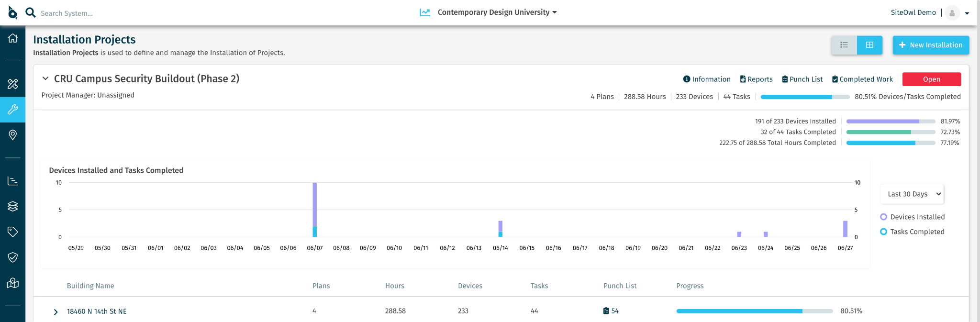The width and height of the screenshot is (980, 322).
Task: Click the New Installation button
Action: coord(931,45)
